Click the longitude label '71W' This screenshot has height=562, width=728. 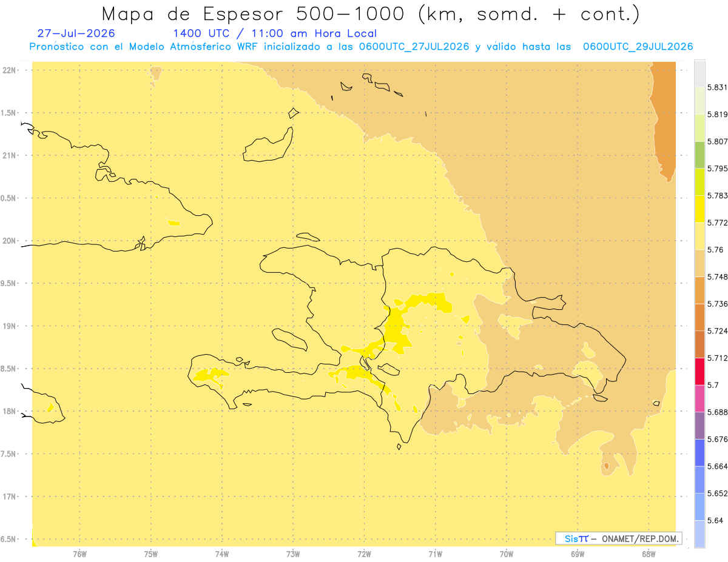point(435,554)
